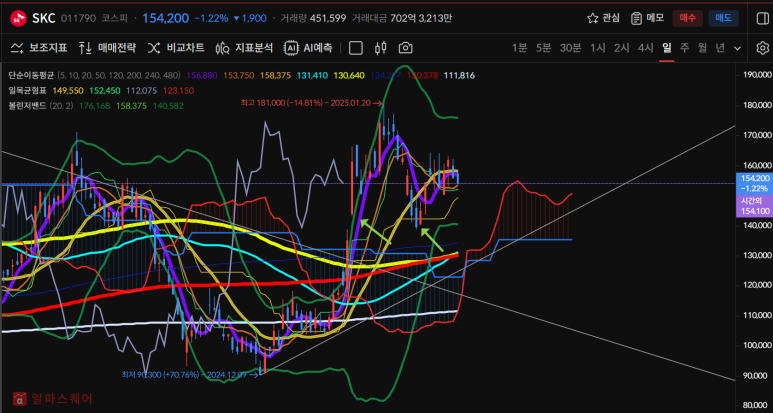Screen dimensions: 773x413
Task: Click 단순이동평균 indicator label
Action: [x=32, y=75]
